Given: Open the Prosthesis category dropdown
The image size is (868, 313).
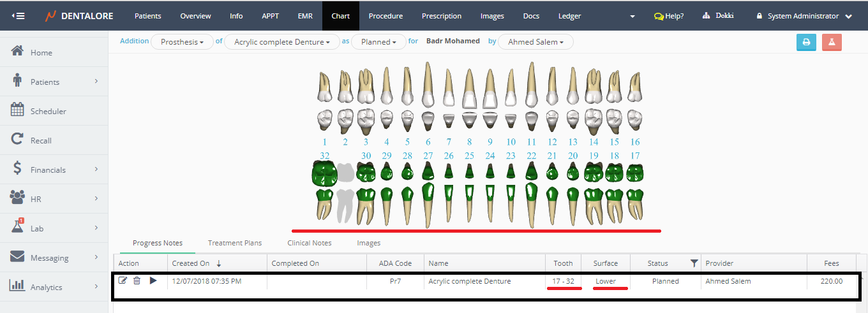Looking at the screenshot, I should [x=182, y=42].
